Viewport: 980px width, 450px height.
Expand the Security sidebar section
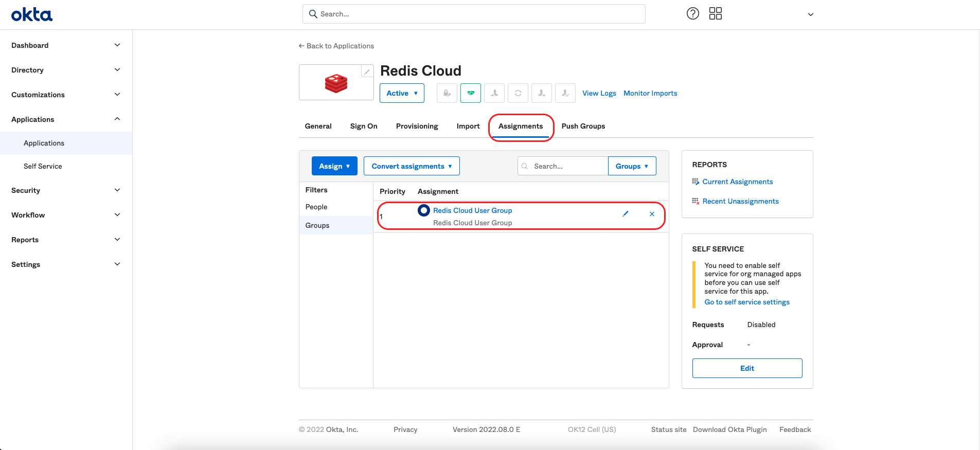(x=66, y=190)
